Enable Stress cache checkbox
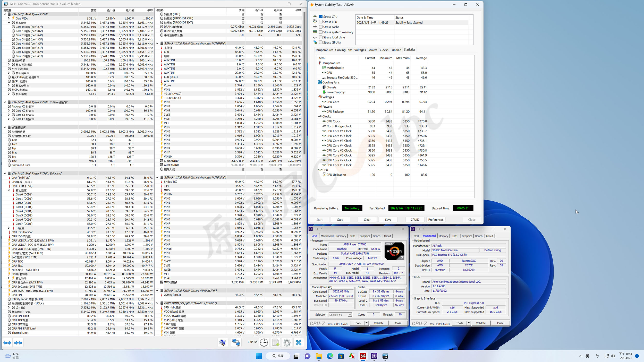Viewport: 644px width, 362px height. [x=321, y=27]
